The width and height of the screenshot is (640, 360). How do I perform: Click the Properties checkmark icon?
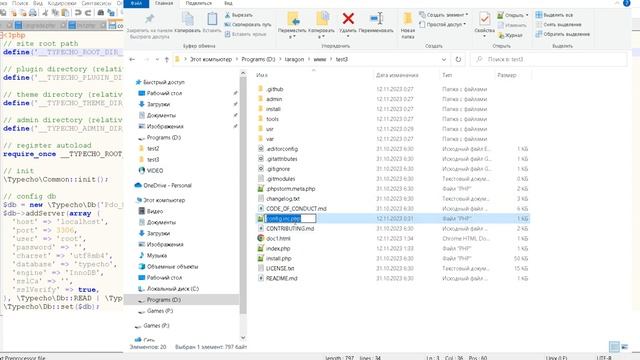pos(484,19)
